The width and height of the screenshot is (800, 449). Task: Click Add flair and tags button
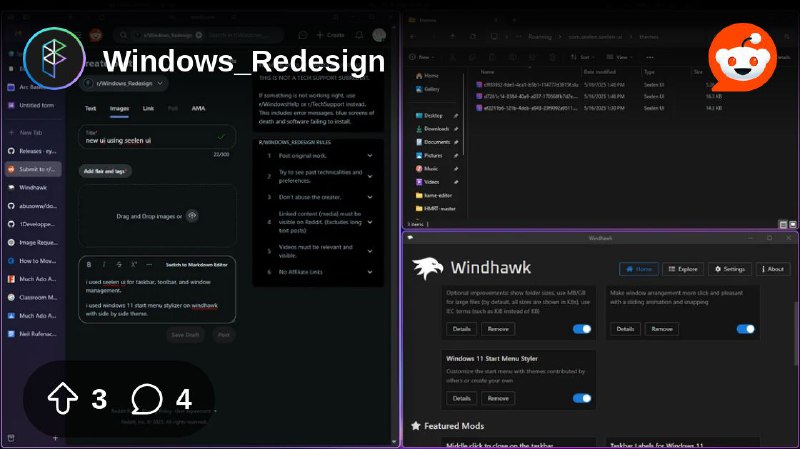click(105, 171)
